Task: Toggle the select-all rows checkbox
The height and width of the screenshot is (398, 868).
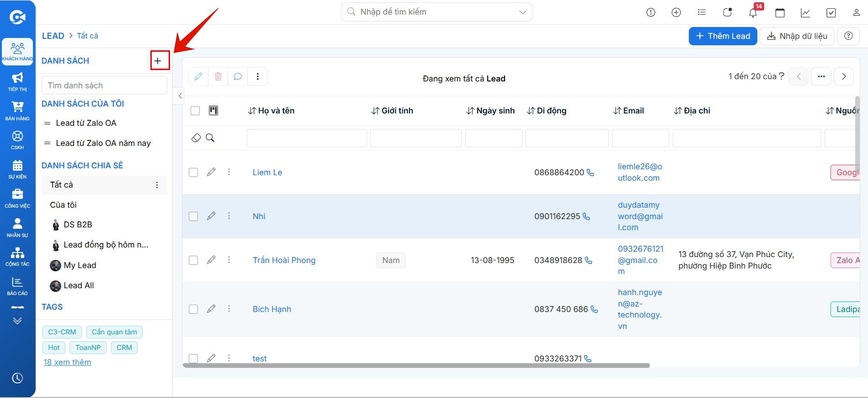Action: point(195,111)
